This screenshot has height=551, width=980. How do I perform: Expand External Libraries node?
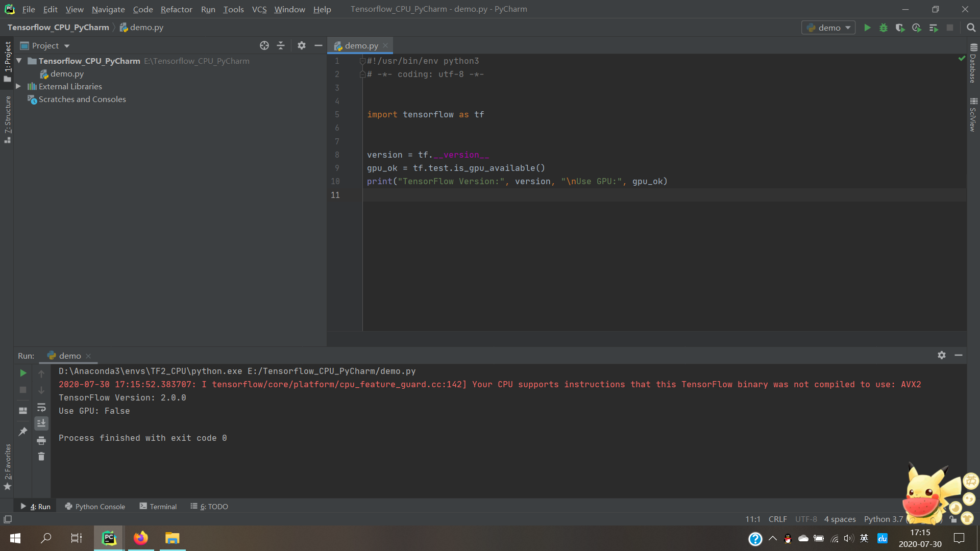coord(18,86)
